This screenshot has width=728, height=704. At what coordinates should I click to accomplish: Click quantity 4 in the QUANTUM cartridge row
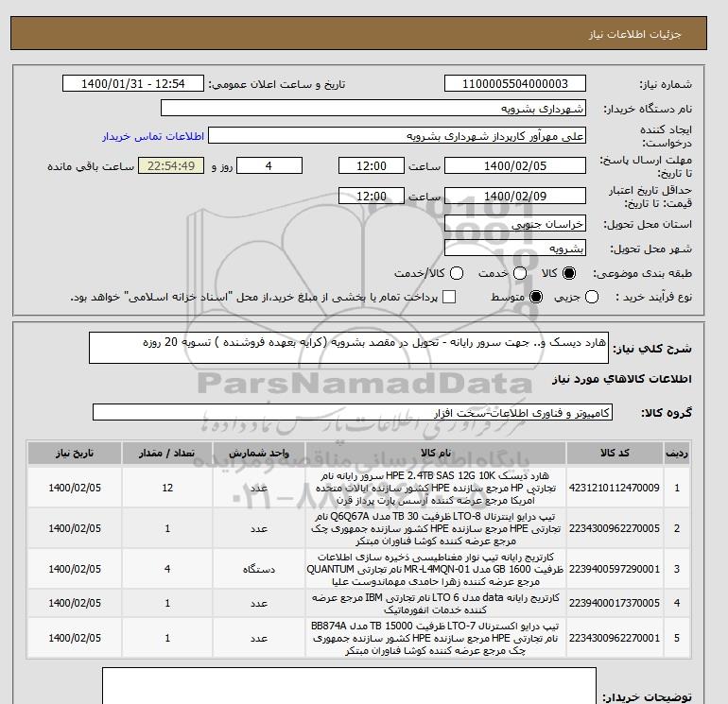pos(167,569)
